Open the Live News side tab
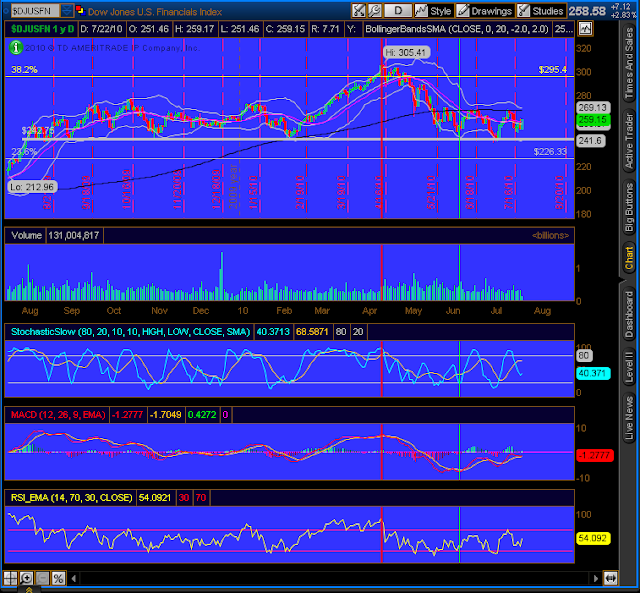Screen dimensions: 640x593 click(629, 418)
